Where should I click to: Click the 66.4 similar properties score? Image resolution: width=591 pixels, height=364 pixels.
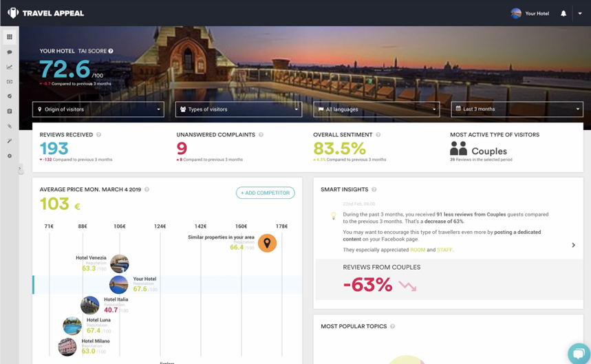237,248
